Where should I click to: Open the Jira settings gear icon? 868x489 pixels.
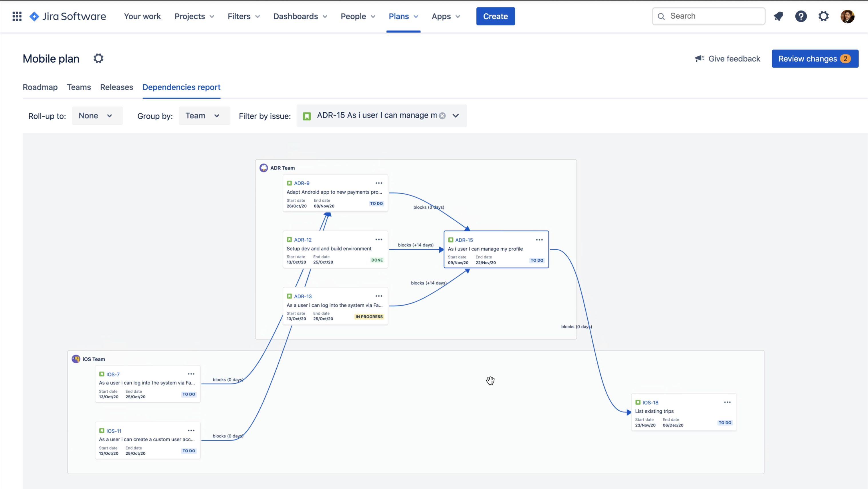pos(824,16)
